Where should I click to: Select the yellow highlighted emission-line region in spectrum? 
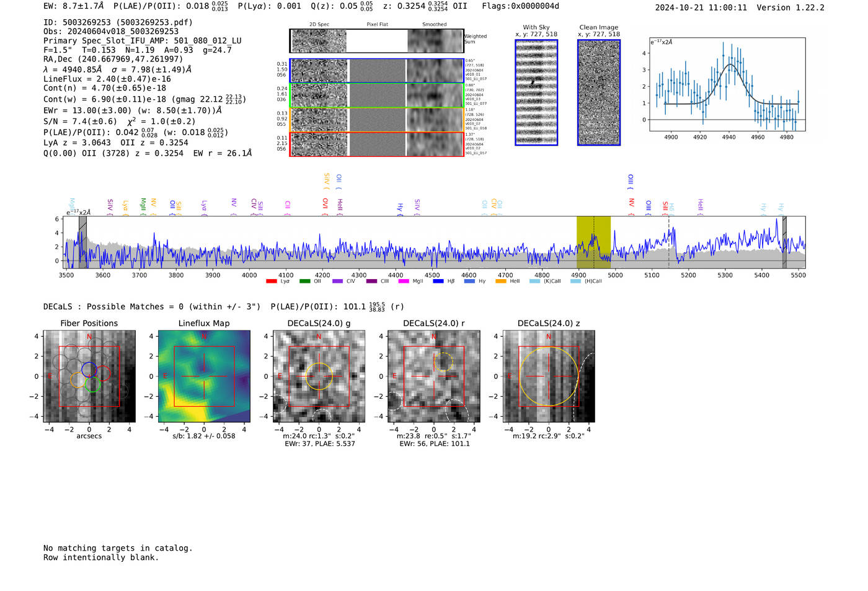[x=593, y=242]
